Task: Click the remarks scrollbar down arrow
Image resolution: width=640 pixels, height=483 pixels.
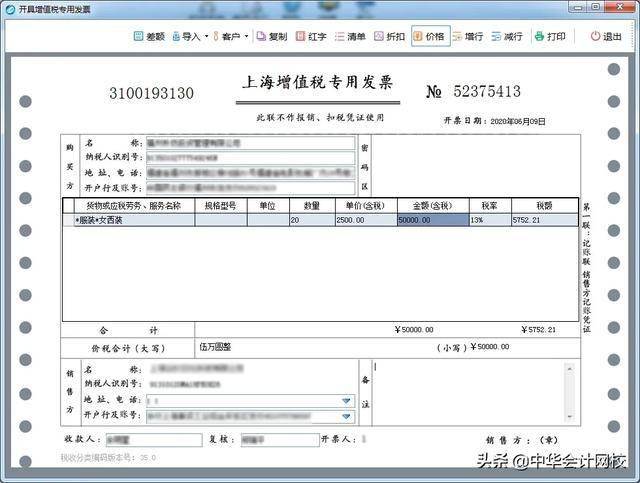Action: coord(569,417)
